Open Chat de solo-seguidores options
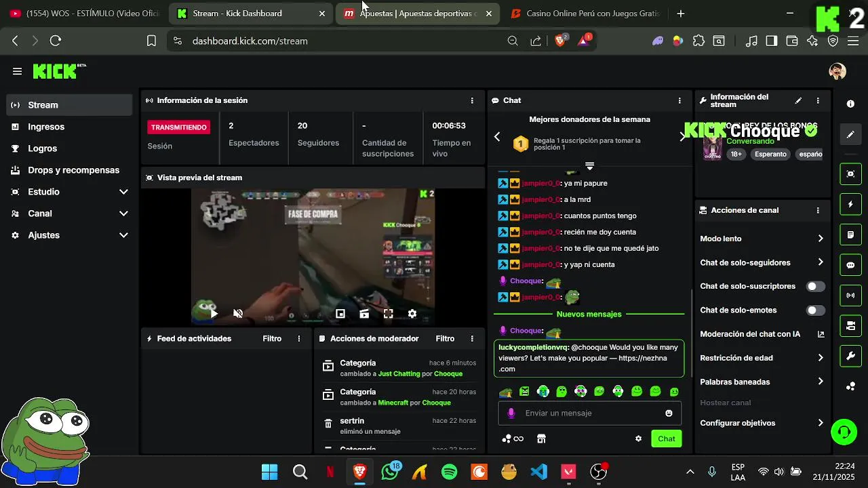 click(x=762, y=262)
